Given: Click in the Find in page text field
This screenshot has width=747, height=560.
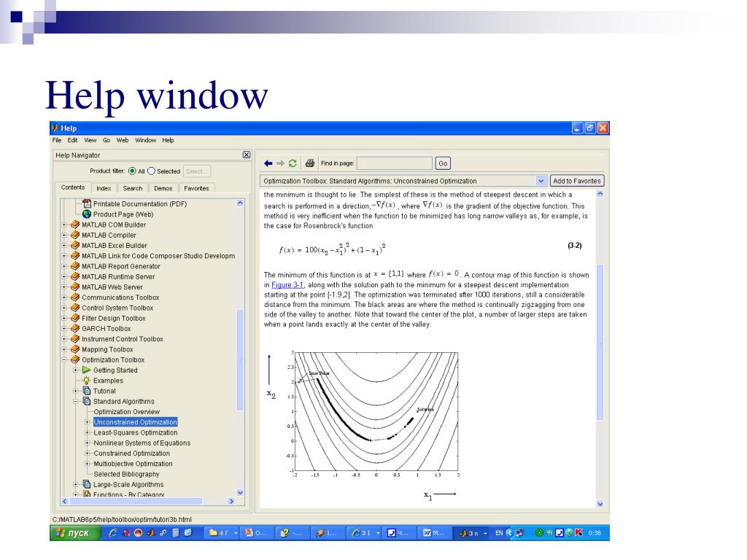Looking at the screenshot, I should [x=395, y=163].
